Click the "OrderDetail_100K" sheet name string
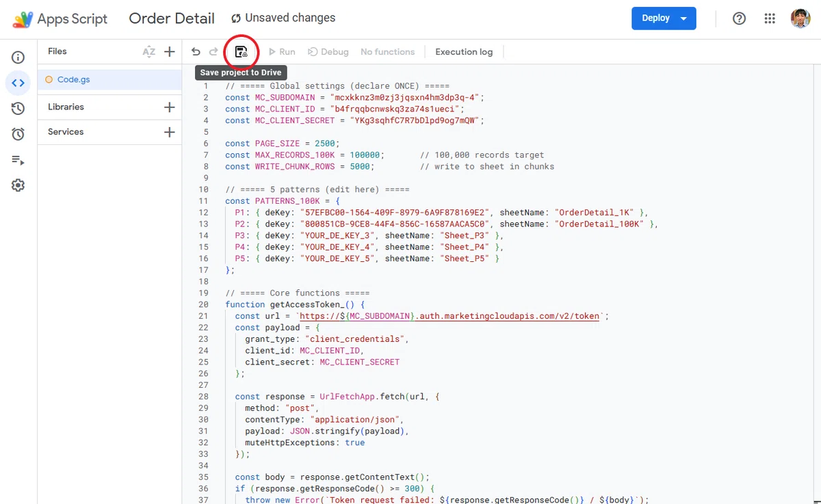This screenshot has height=504, width=821. [600, 224]
